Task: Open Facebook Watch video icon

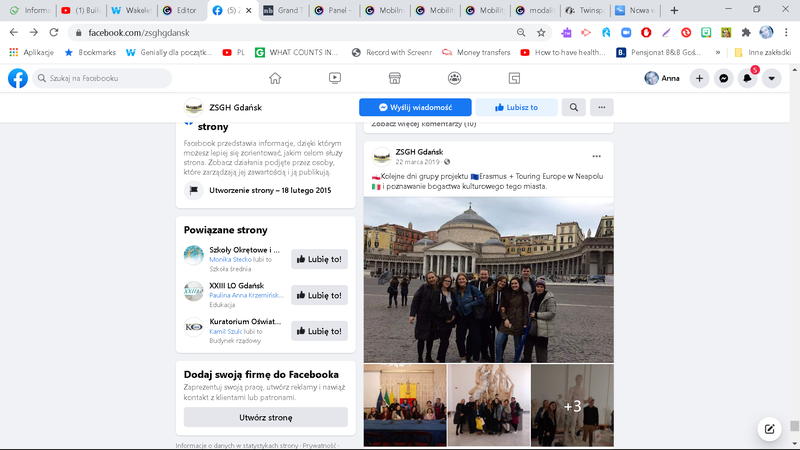Action: (x=335, y=78)
